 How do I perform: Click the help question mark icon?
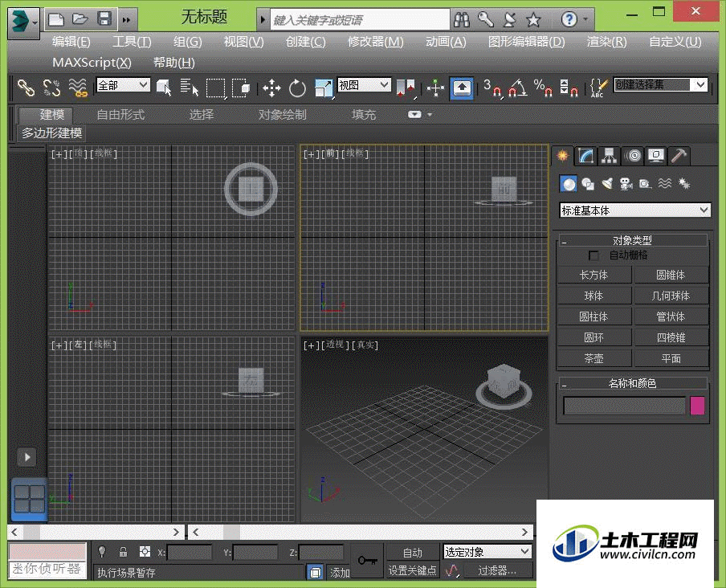point(569,19)
